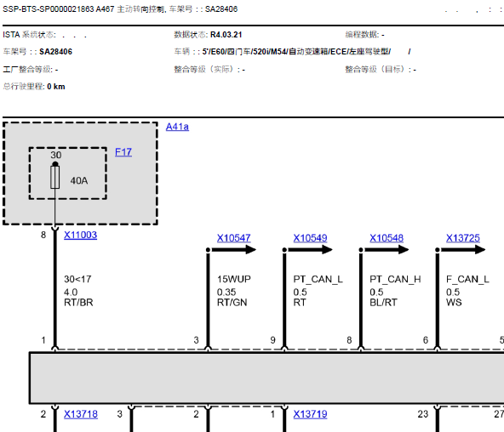
Task: Open connector X13725 link
Action: (463, 238)
